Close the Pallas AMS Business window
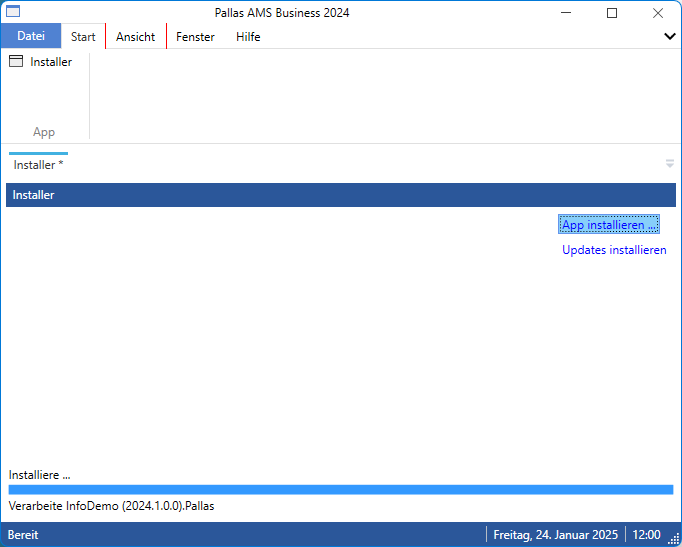This screenshot has width=682, height=547. [658, 13]
